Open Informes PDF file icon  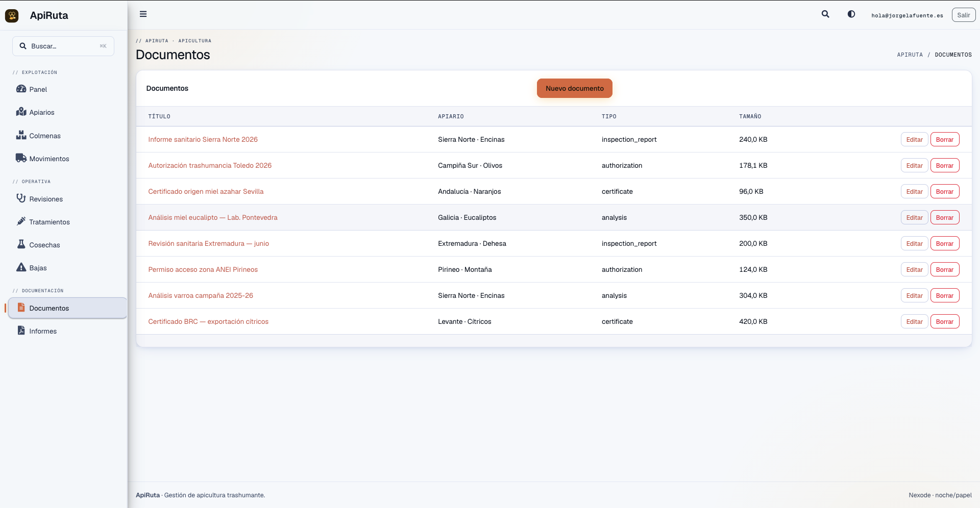tap(21, 331)
